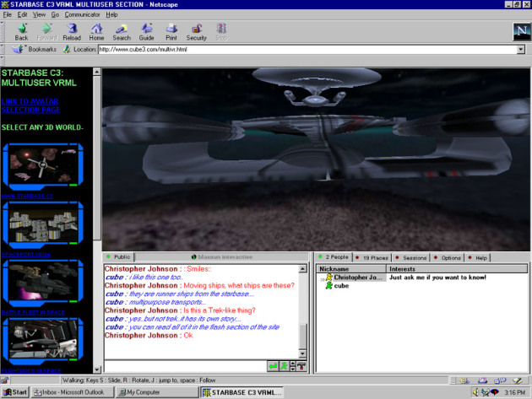Screen dimensions: 532x399
Task: Open the View menu
Action: (x=39, y=14)
